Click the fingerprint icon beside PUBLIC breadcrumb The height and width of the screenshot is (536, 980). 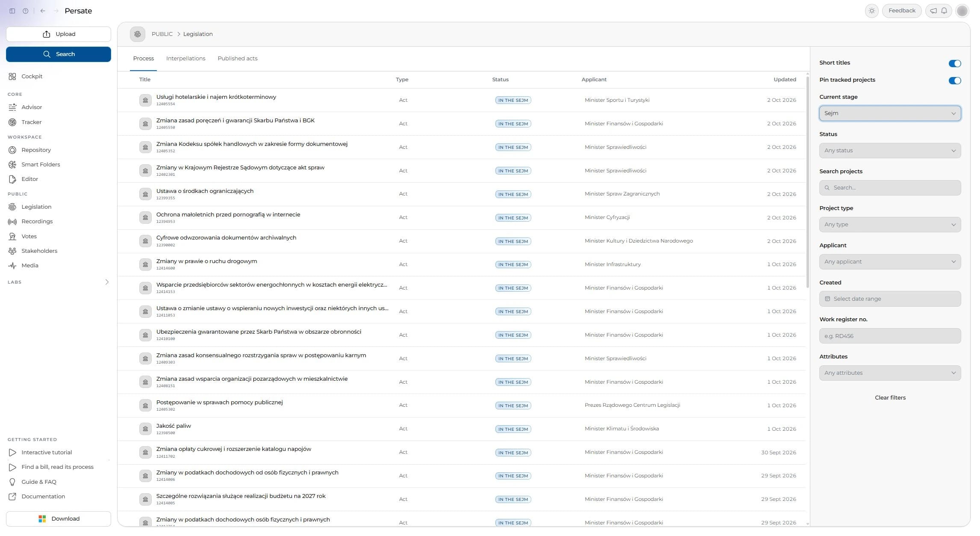tap(138, 34)
